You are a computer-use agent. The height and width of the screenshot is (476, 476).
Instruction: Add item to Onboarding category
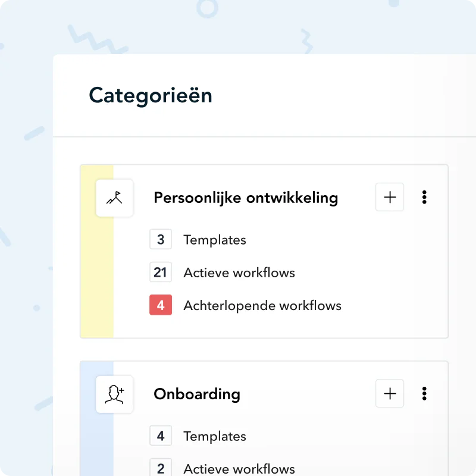(390, 393)
